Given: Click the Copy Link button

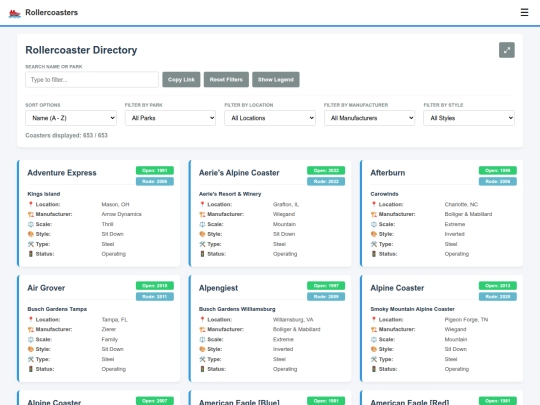Looking at the screenshot, I should pos(181,80).
